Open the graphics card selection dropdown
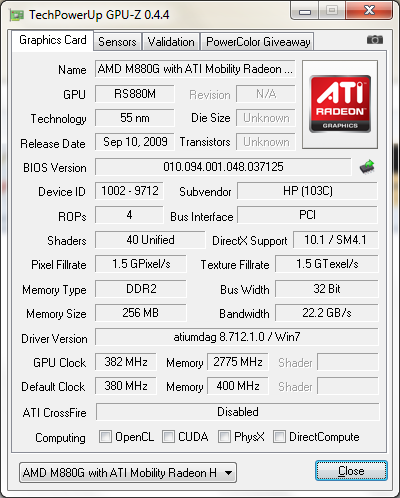Image resolution: width=400 pixels, height=498 pixels. pyautogui.click(x=128, y=473)
